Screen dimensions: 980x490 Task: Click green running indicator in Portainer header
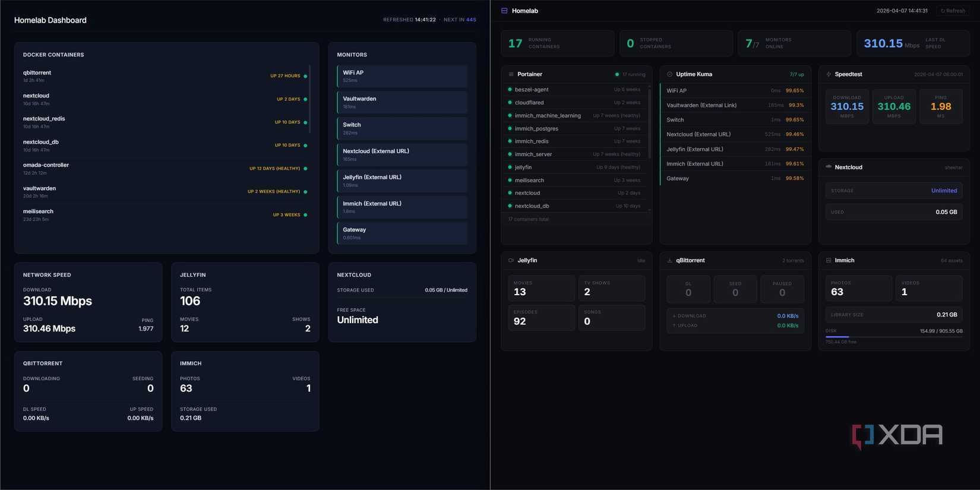[617, 74]
